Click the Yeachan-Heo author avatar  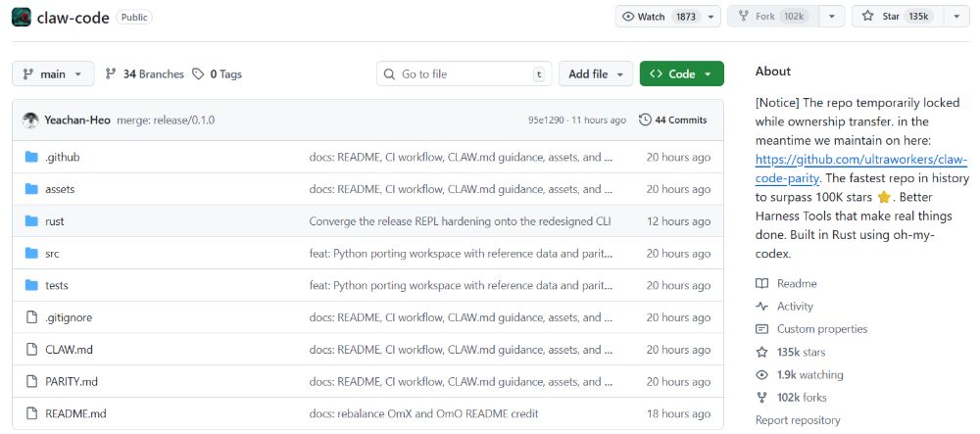point(30,120)
